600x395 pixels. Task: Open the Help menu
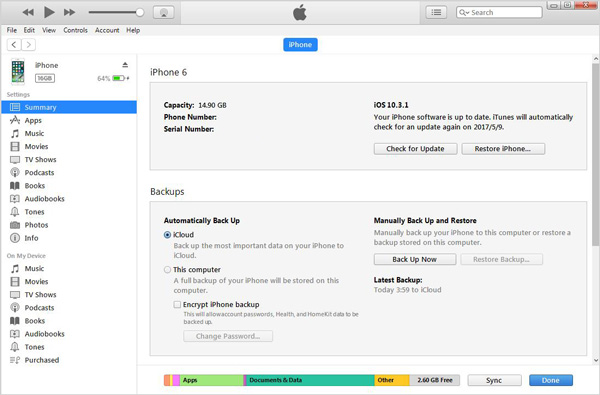coord(133,30)
